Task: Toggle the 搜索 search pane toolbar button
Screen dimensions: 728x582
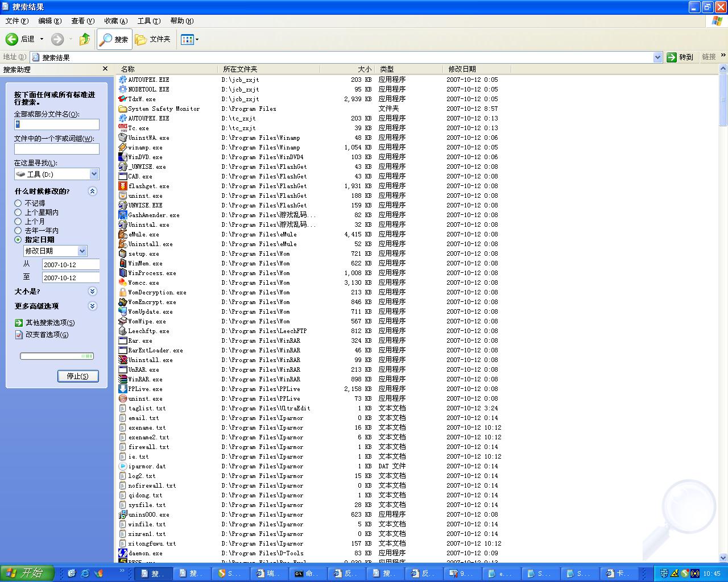Action: click(114, 39)
